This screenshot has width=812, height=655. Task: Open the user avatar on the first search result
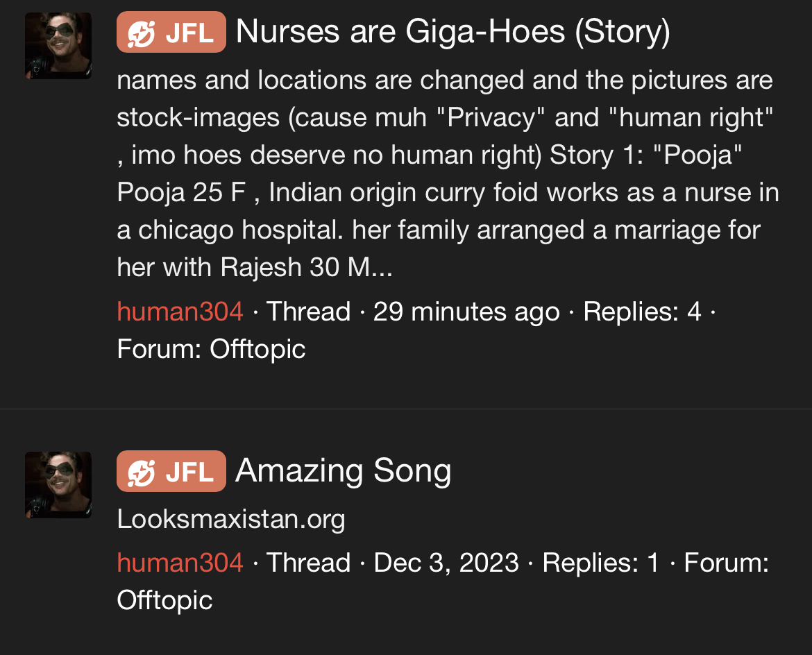[x=58, y=45]
